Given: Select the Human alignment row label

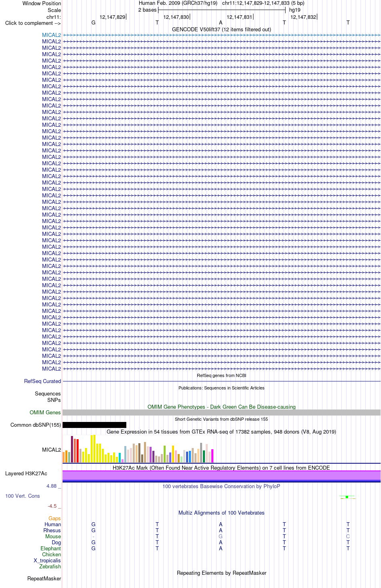Looking at the screenshot, I should point(53,524).
